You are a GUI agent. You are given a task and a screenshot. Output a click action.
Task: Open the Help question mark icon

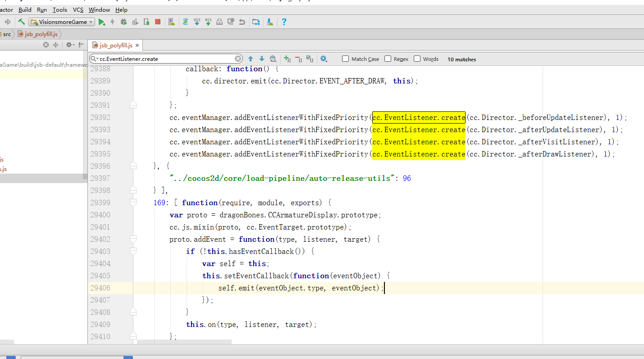(x=284, y=22)
